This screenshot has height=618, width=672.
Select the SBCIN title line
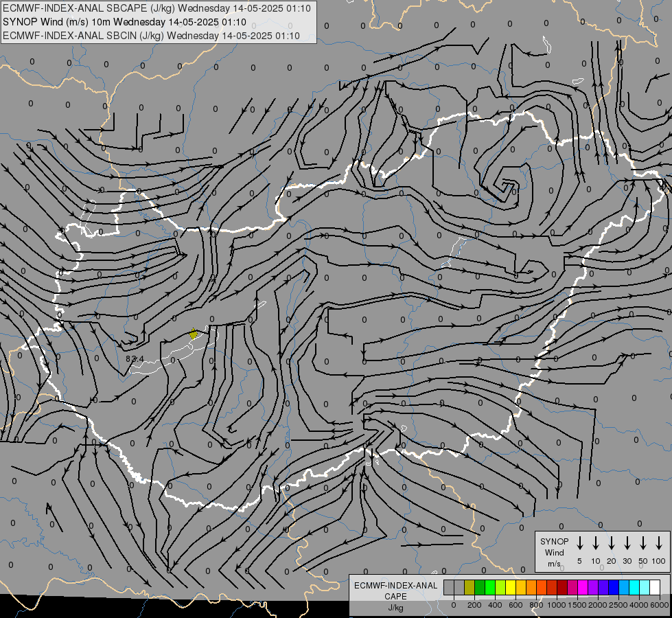(x=151, y=36)
